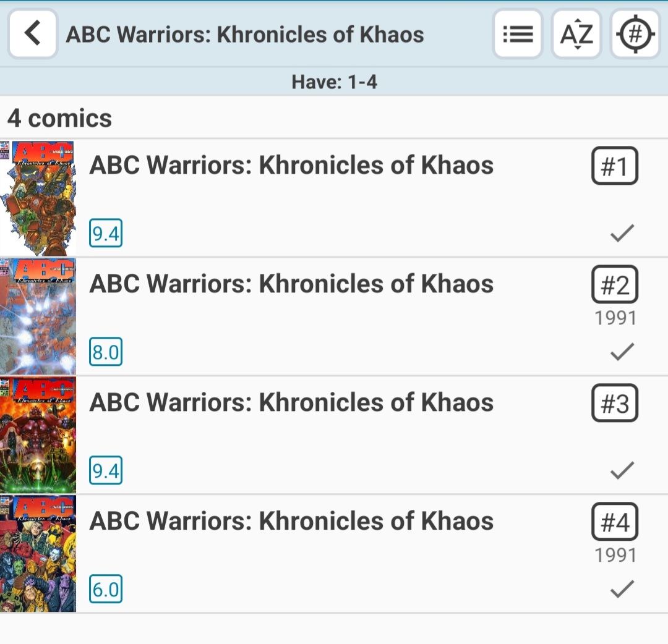The width and height of the screenshot is (668, 644).
Task: Open the A-Z sort order menu
Action: (576, 34)
